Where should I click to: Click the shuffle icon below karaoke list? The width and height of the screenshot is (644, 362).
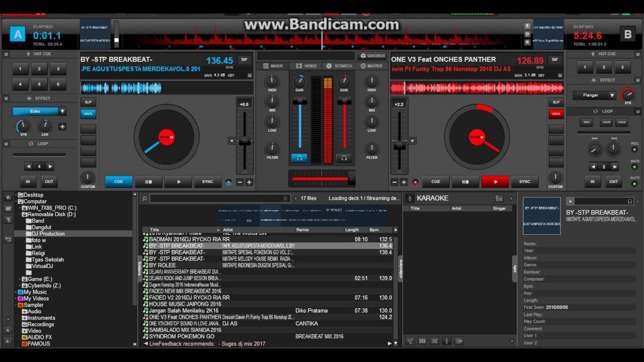tap(434, 341)
